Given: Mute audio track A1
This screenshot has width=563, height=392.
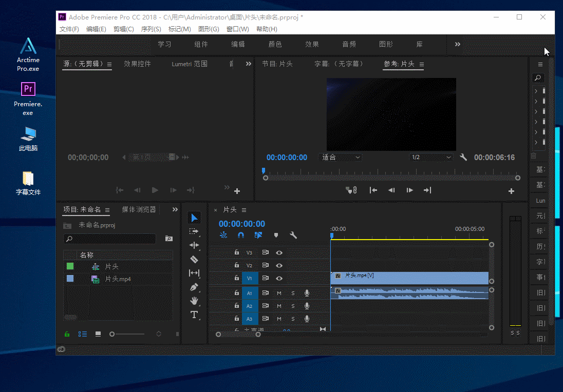Looking at the screenshot, I should click(279, 293).
